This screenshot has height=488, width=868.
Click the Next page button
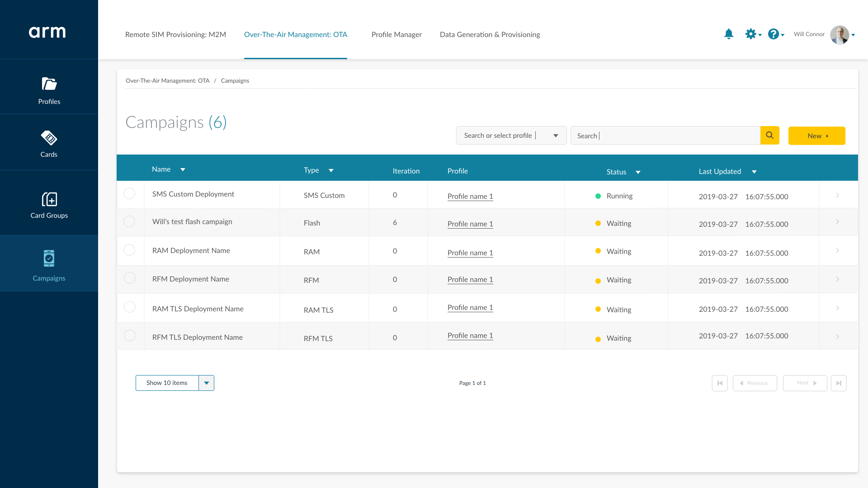805,383
